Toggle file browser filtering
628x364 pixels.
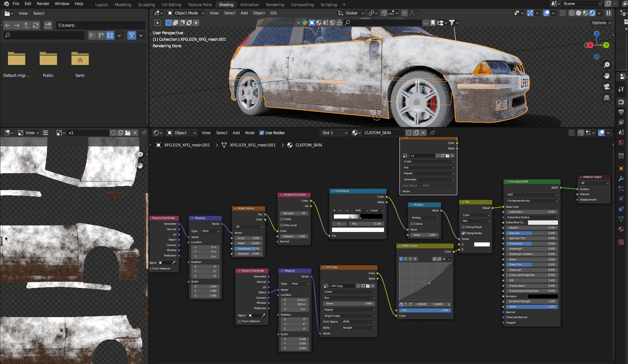coord(132,35)
